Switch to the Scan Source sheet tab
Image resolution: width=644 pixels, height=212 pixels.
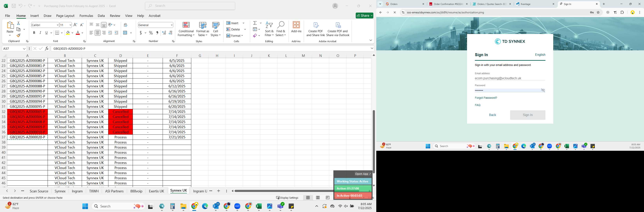39,191
